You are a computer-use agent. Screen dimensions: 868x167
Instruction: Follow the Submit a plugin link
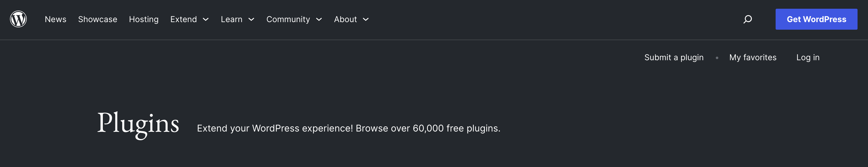pos(674,57)
